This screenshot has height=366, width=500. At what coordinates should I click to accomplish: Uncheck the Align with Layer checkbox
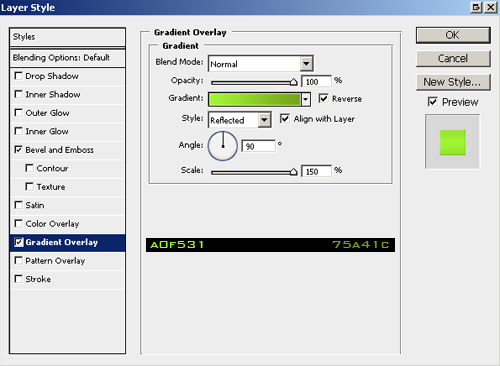click(285, 118)
